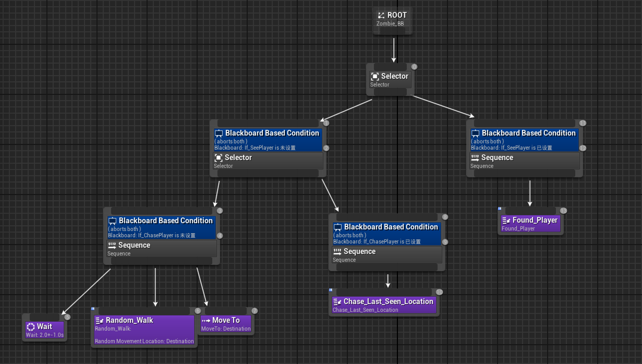
Task: Click the connection arrow from ROOT to Selector
Action: coord(394,50)
